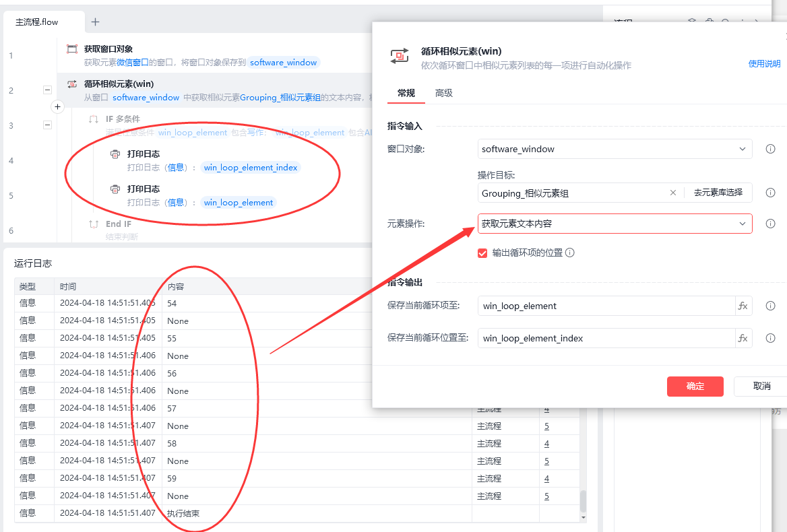Click the 获取窗口对象 step icon
The width and height of the screenshot is (787, 532).
point(72,49)
